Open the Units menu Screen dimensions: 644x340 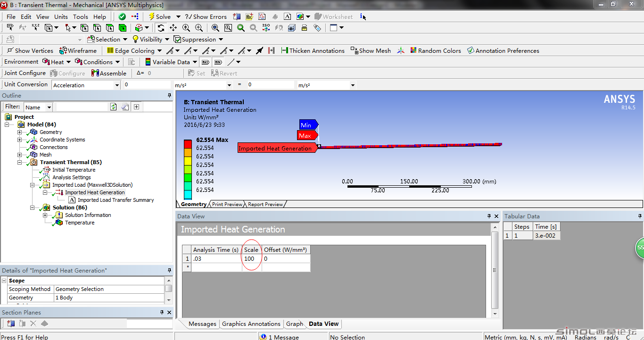pos(61,17)
